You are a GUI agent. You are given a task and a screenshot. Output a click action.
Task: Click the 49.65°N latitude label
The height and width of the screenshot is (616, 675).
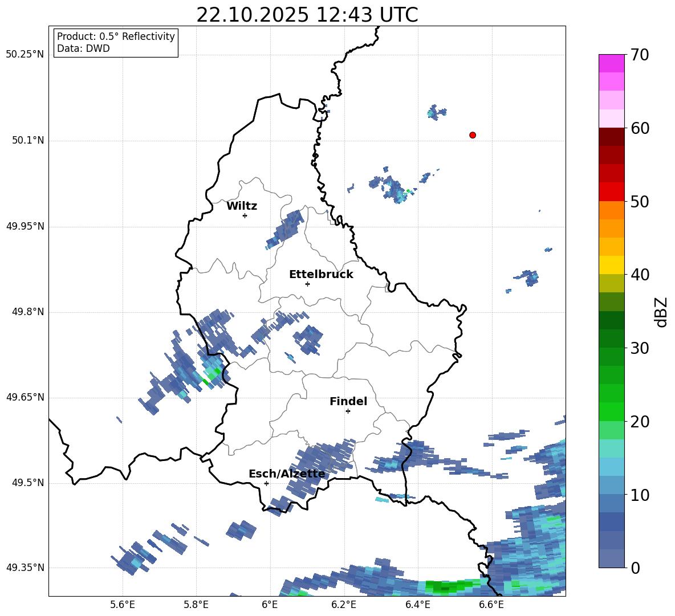point(25,397)
